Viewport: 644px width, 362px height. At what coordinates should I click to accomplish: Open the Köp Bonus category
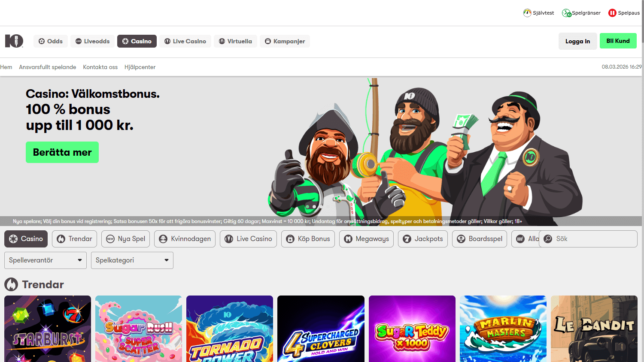coord(308,239)
